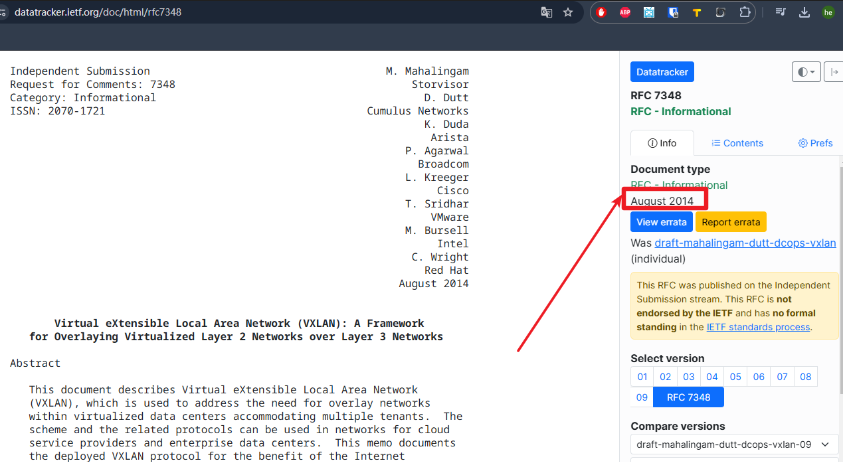The image size is (843, 462).
Task: Open the Prefs tab
Action: pos(815,143)
